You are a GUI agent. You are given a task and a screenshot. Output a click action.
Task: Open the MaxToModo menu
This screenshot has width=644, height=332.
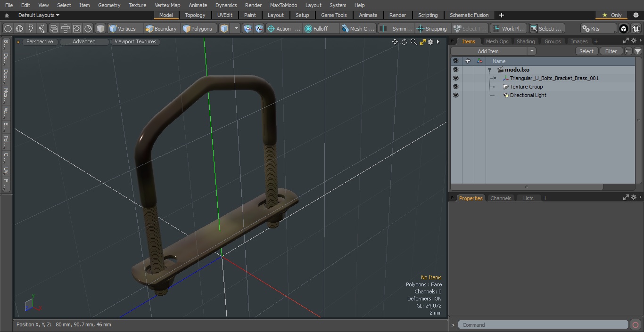[283, 5]
